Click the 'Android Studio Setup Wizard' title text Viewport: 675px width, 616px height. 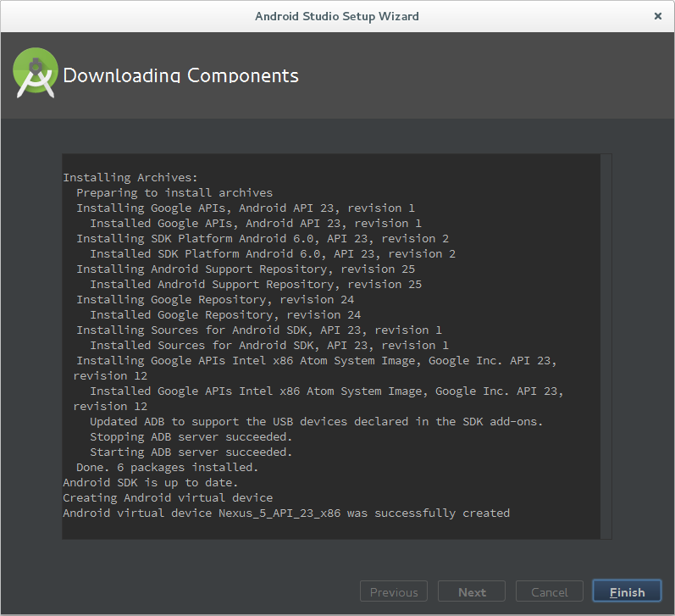(336, 16)
